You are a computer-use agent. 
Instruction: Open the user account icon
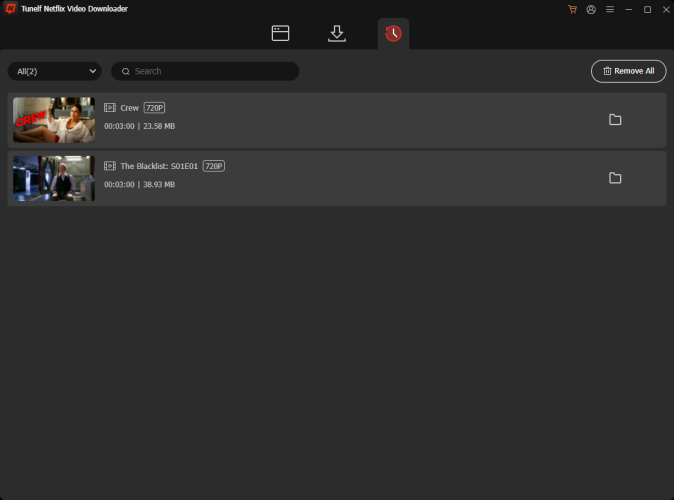point(591,9)
